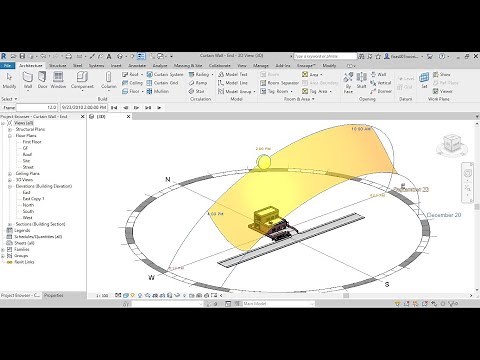
Task: Expand the Sections (Building Section) node
Action: (10, 224)
